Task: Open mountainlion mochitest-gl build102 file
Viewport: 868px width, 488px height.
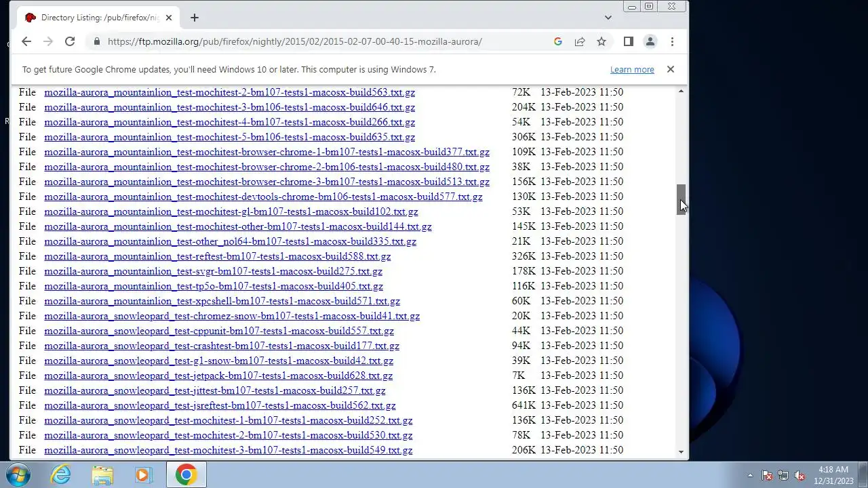Action: (231, 211)
